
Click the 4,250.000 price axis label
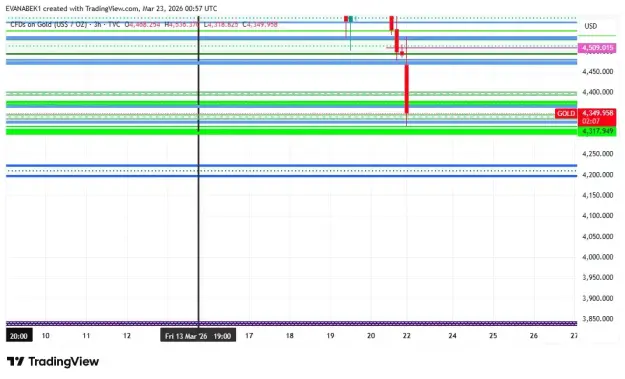click(x=597, y=154)
